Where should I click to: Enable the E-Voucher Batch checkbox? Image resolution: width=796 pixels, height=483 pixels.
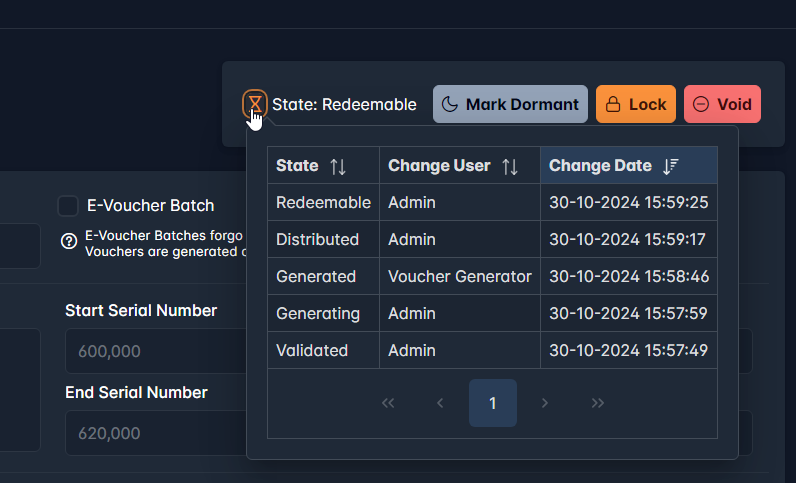[x=68, y=206]
